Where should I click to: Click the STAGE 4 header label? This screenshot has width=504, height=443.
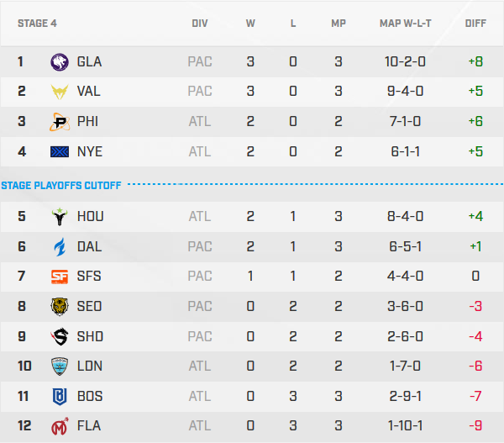36,24
